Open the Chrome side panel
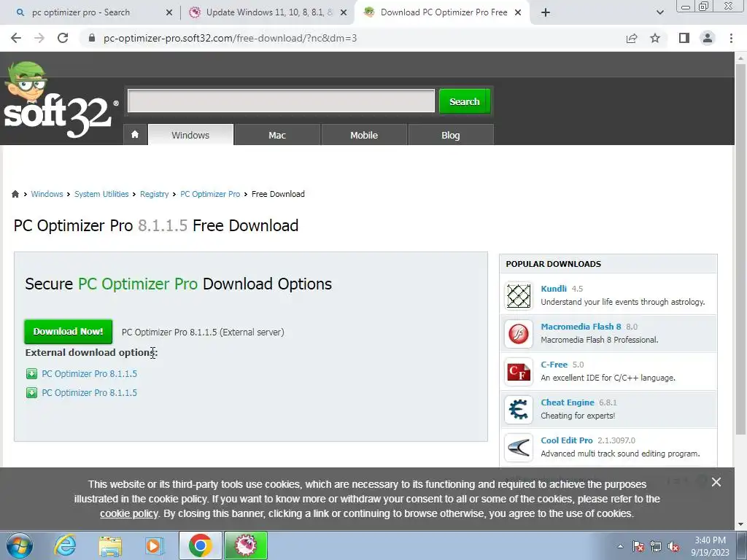The height and width of the screenshot is (560, 747). pyautogui.click(x=684, y=38)
